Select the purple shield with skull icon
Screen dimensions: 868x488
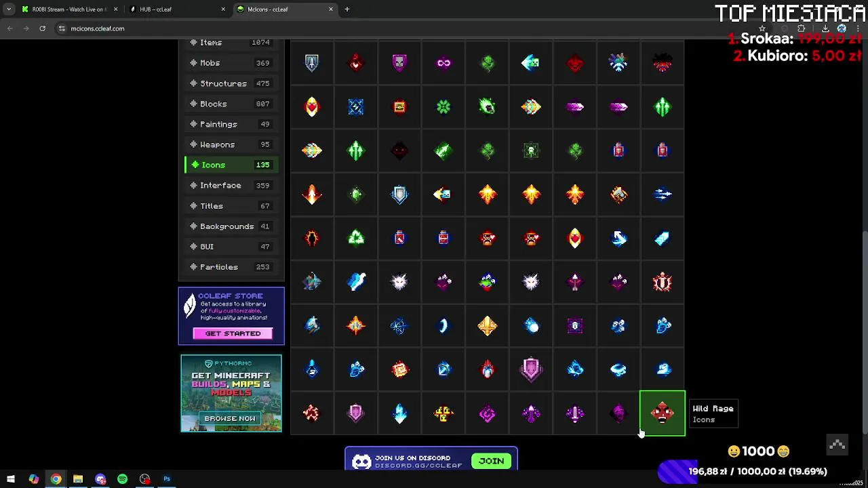[x=399, y=63]
